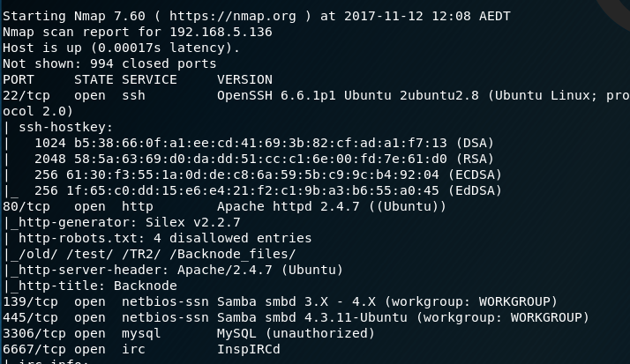Viewport: 630px width, 364px height.
Task: Click the InspIRCd version text
Action: coord(248,349)
